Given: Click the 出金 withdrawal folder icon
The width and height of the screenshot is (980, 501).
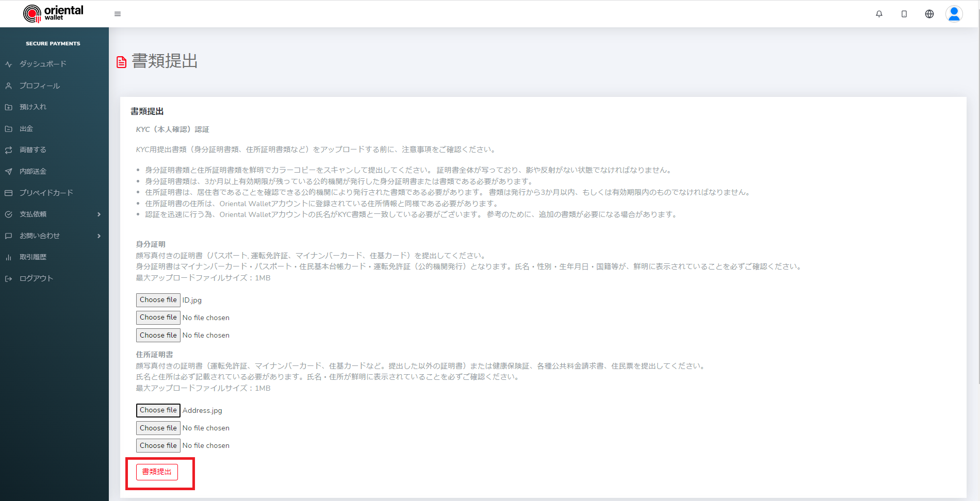Looking at the screenshot, I should [x=8, y=129].
